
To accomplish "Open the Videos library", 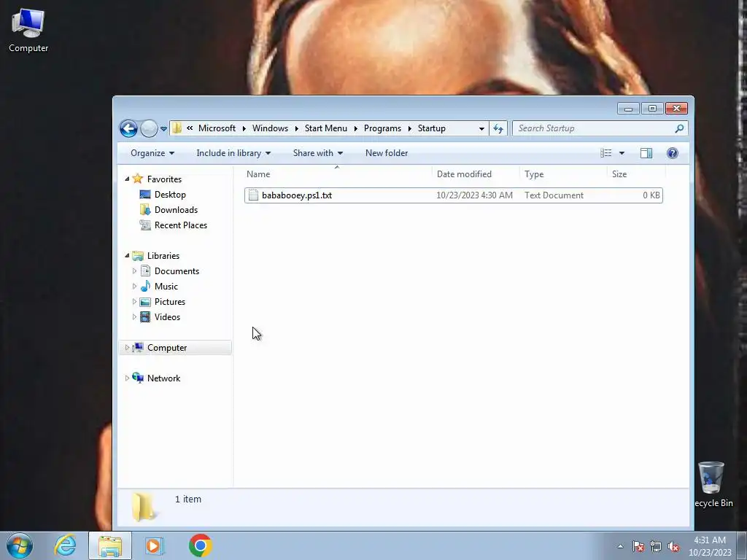I will pyautogui.click(x=167, y=316).
